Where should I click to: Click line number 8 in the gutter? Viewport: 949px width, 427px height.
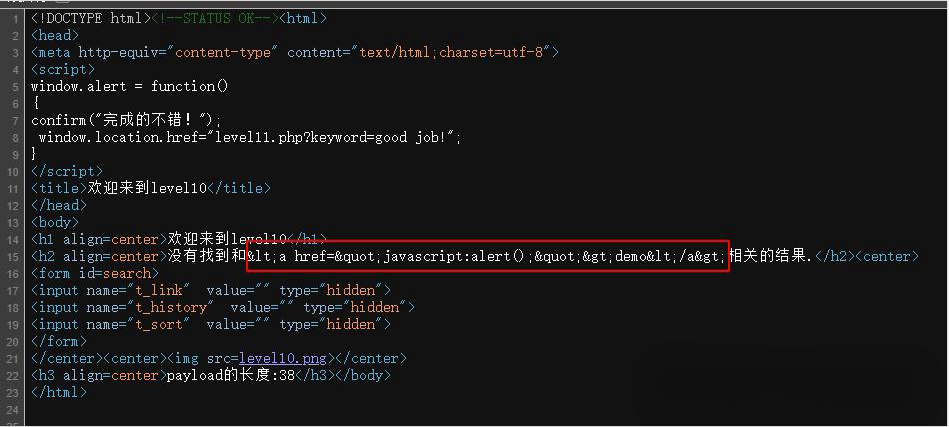16,137
